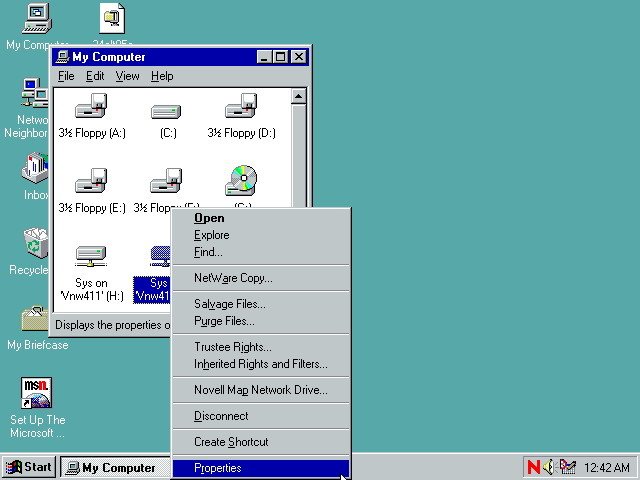Select the 3½ Floppy (D:) drive icon
The image size is (640, 480).
[x=241, y=106]
